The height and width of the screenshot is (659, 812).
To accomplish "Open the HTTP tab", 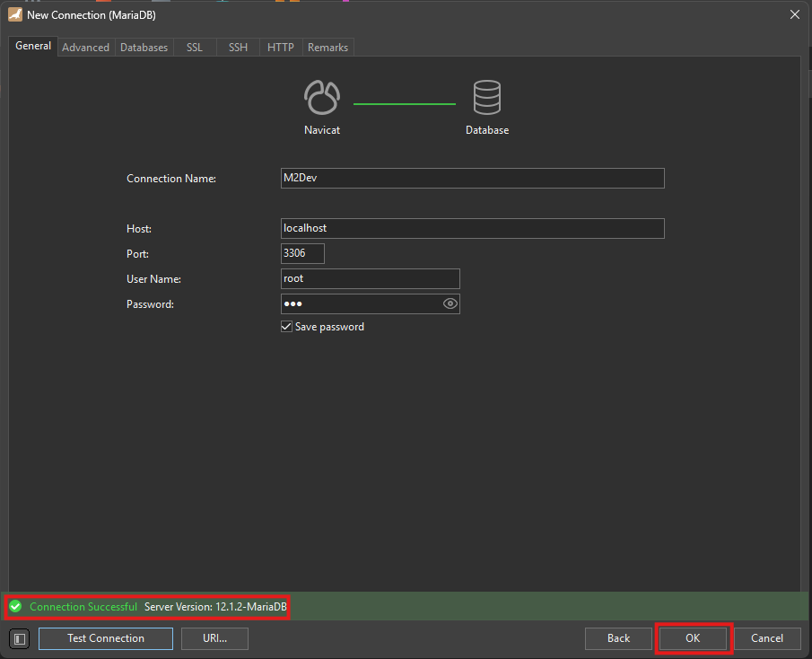I will pos(281,48).
